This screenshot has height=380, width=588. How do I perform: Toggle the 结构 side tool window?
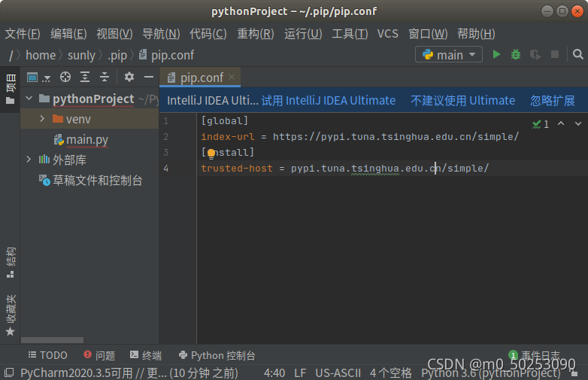point(10,263)
